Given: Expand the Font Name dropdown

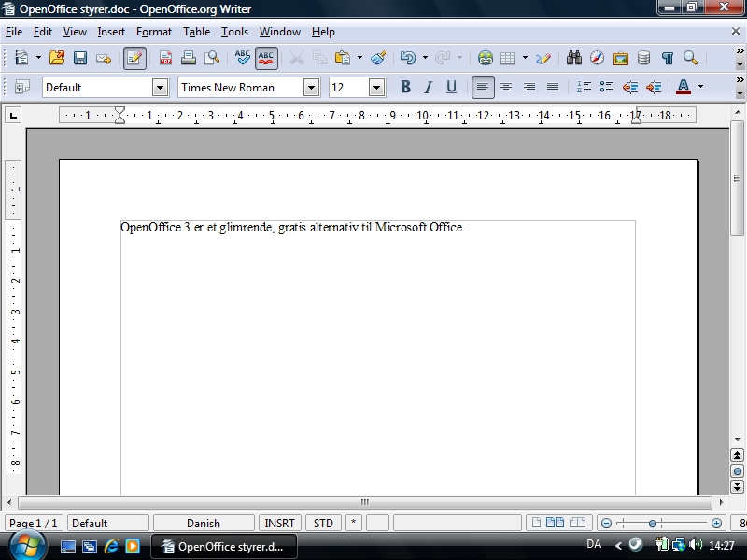Looking at the screenshot, I should [x=311, y=87].
